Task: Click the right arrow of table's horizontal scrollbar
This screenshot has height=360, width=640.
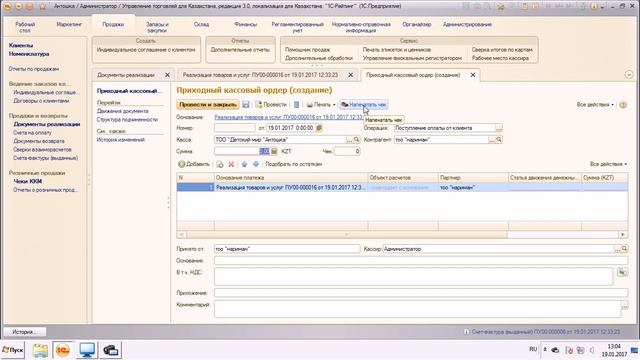Action: [x=623, y=235]
